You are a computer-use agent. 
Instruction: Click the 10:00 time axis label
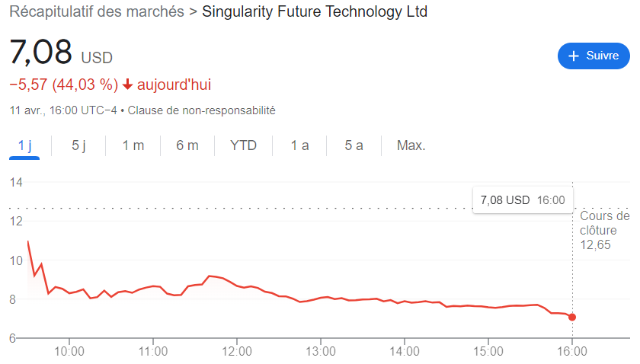click(x=69, y=351)
